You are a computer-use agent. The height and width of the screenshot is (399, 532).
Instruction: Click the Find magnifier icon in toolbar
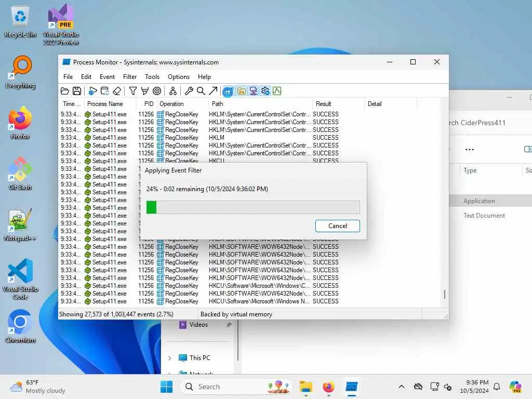pos(201,91)
